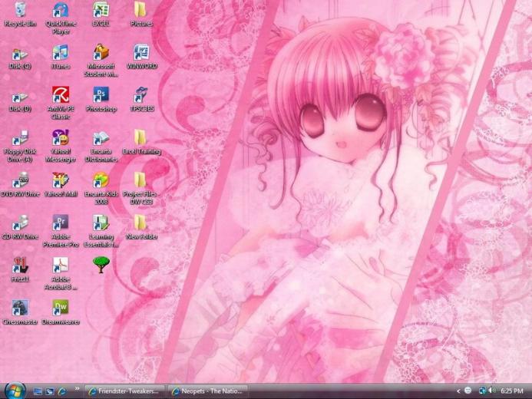Launch the iTunes shortcut
The image size is (532, 399).
point(61,57)
